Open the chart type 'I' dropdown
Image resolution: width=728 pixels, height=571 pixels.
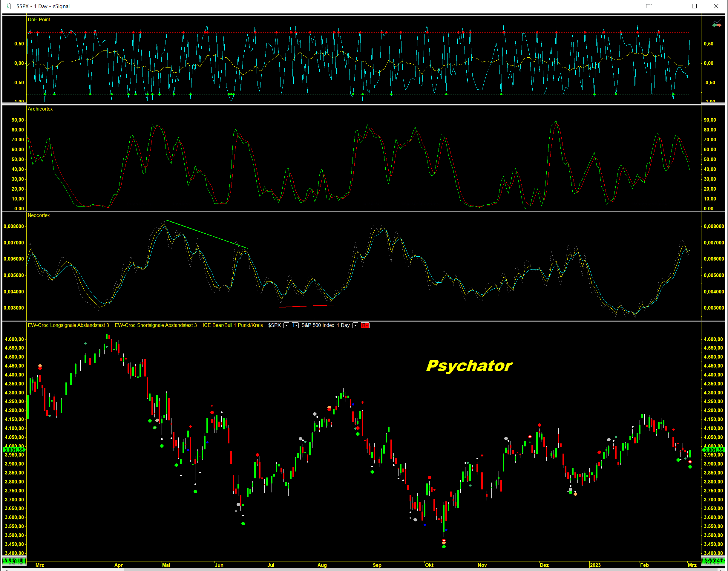click(295, 325)
